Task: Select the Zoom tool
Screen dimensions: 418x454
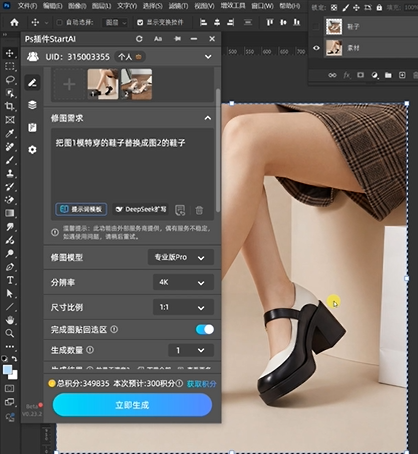Action: click(10, 333)
